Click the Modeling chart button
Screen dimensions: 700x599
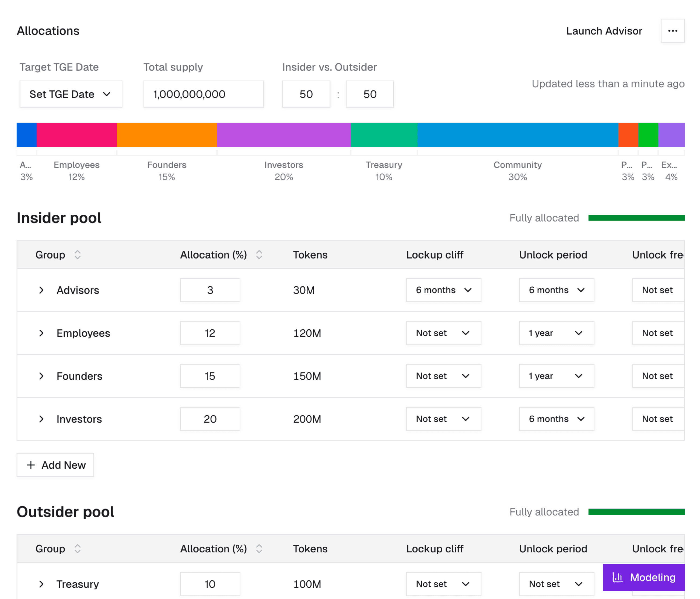coord(643,577)
